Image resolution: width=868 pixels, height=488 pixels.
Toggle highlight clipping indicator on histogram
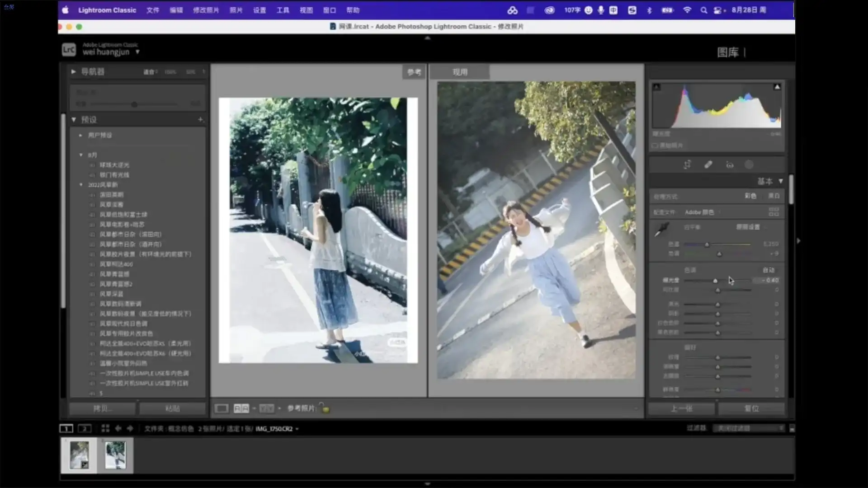[777, 87]
